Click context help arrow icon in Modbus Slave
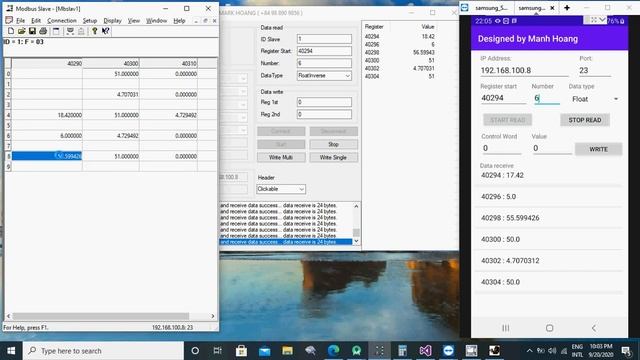640x360 pixels. pos(105,31)
